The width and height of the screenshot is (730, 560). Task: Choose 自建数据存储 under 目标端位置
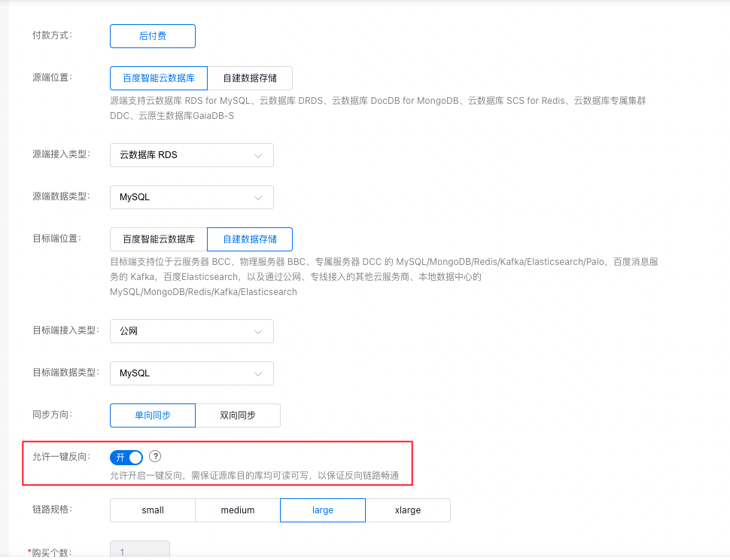[249, 239]
